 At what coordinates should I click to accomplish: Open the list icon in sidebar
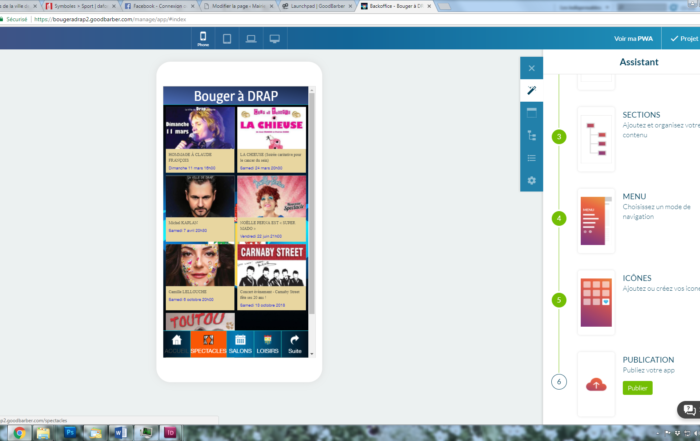(531, 158)
